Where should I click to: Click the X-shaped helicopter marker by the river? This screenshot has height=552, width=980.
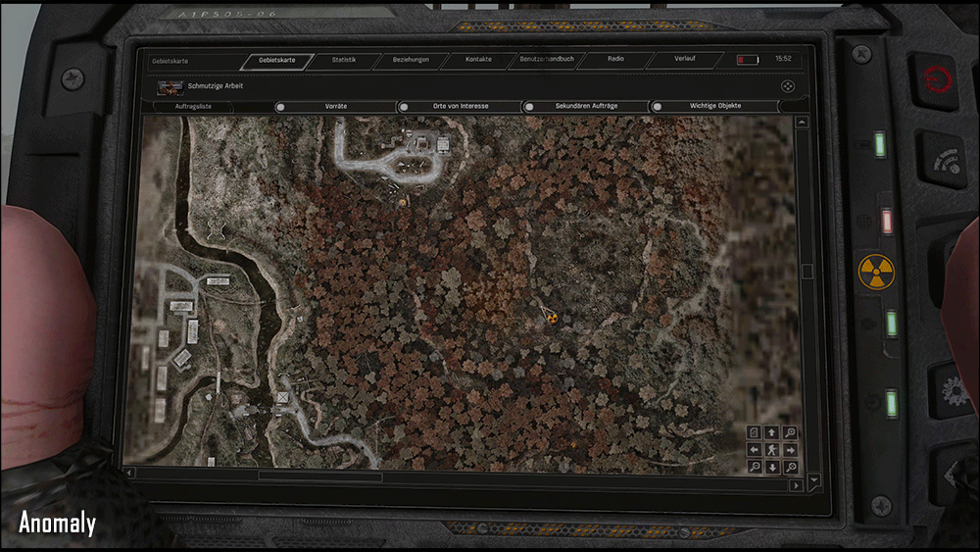coord(217,229)
